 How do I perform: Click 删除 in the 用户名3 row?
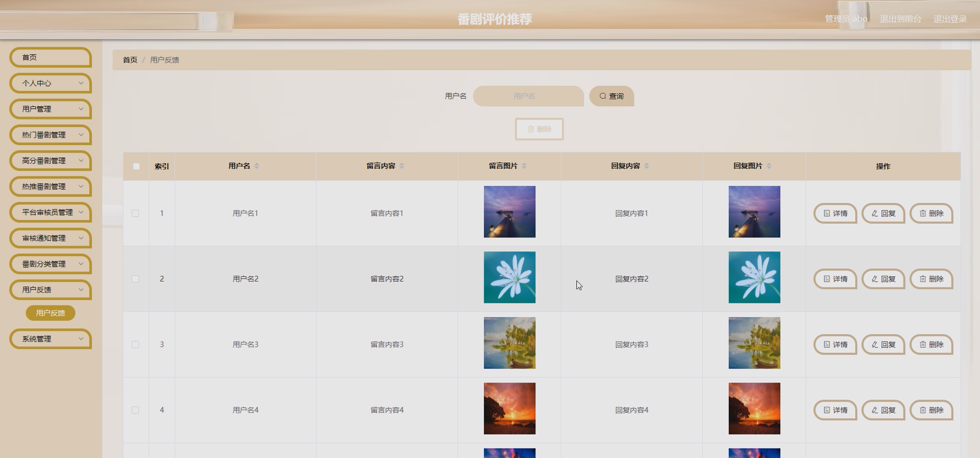pos(931,344)
